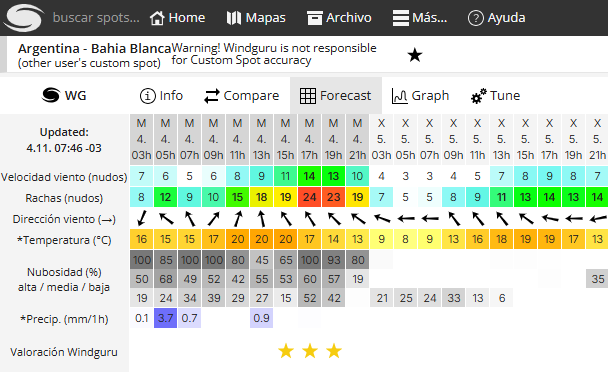This screenshot has width=608, height=372.
Task: Click the buscar spots search field
Action: pos(96,18)
